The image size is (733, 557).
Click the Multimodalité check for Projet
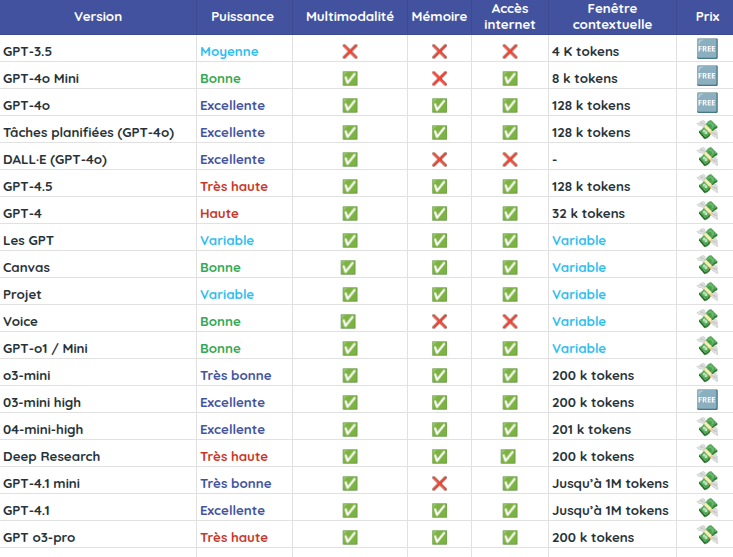350,294
